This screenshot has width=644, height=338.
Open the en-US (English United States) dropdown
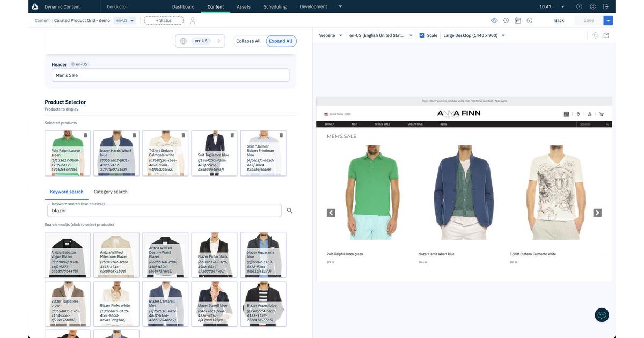(381, 35)
